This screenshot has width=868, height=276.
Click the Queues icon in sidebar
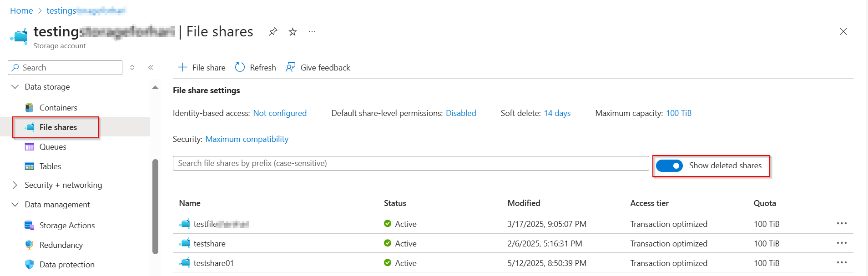click(29, 147)
